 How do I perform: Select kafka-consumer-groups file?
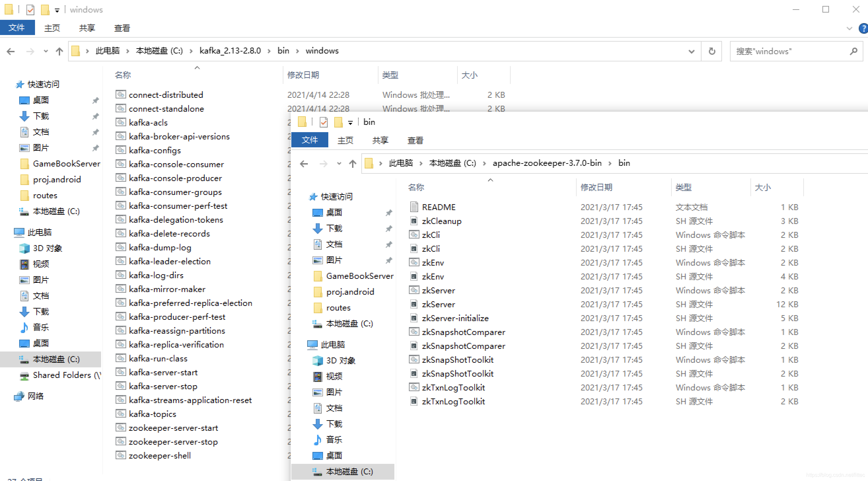coord(175,192)
